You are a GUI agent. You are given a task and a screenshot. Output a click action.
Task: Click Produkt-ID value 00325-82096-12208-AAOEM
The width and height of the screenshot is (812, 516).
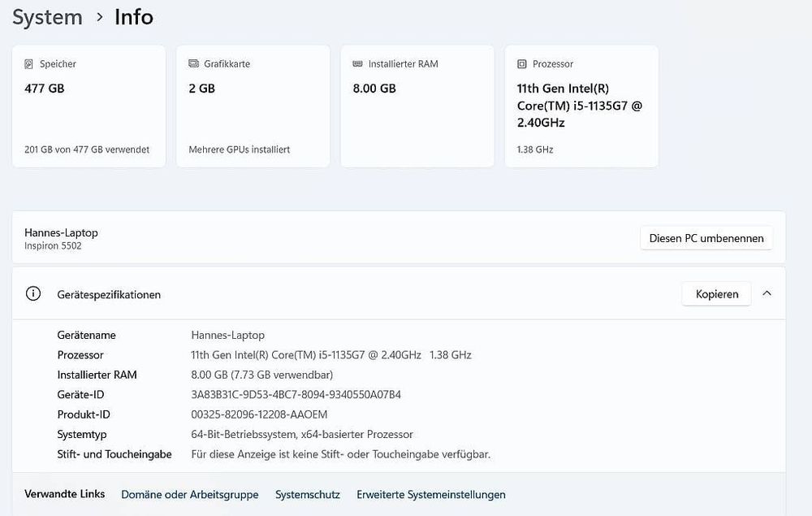coord(260,414)
